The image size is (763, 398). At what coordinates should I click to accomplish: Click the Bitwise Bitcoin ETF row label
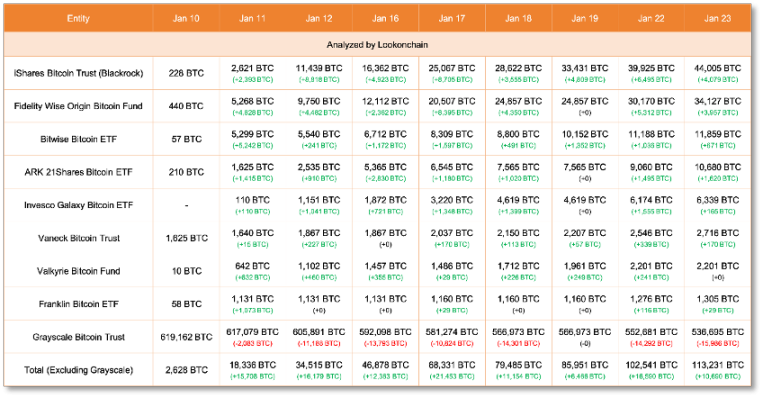[x=78, y=139]
